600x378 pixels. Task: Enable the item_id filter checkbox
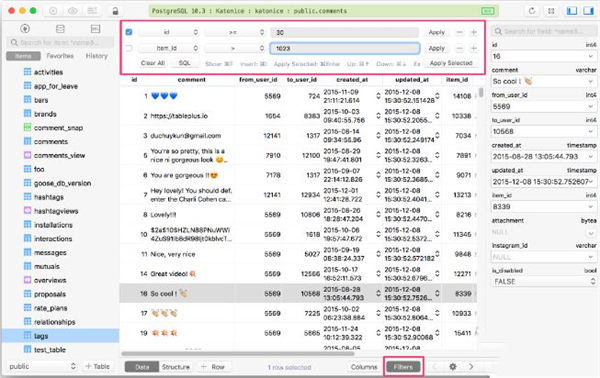click(129, 48)
